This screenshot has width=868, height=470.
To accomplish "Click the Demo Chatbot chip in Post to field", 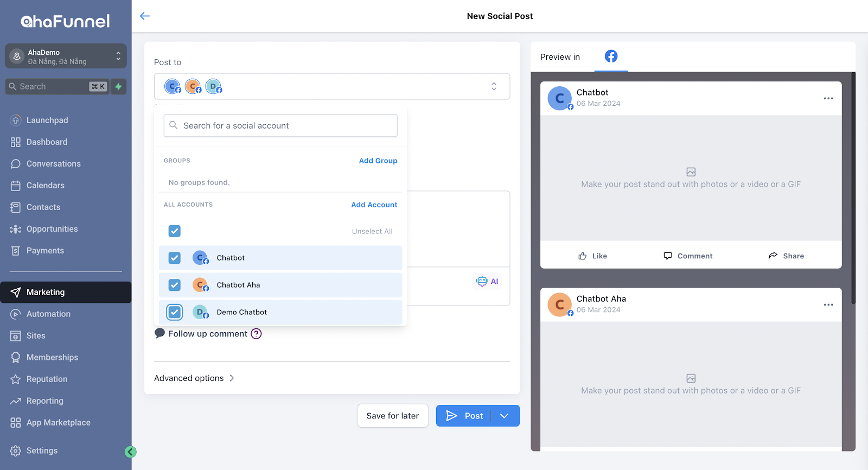I will 214,86.
